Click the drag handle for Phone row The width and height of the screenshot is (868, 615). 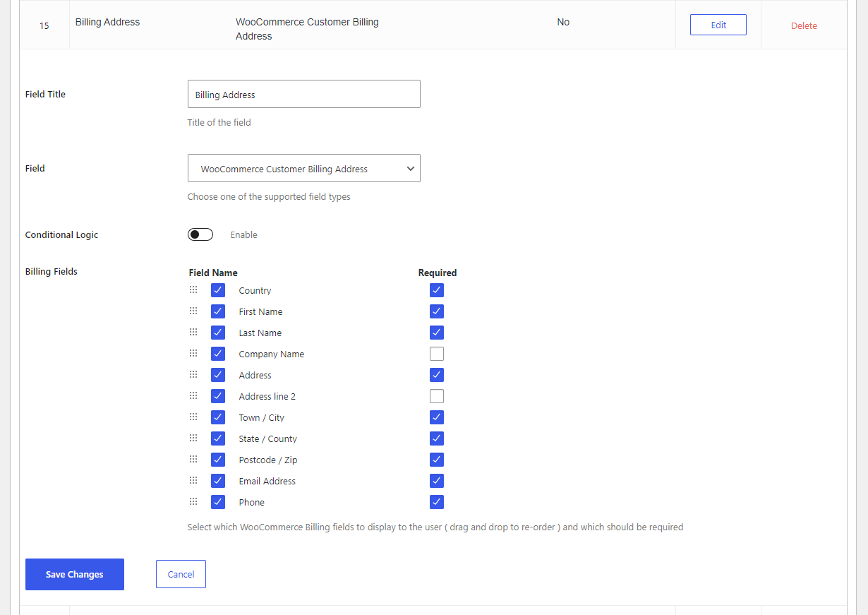click(193, 501)
